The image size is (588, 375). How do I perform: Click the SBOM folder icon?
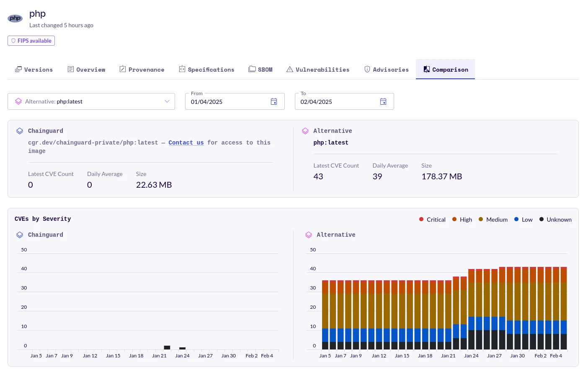point(252,69)
